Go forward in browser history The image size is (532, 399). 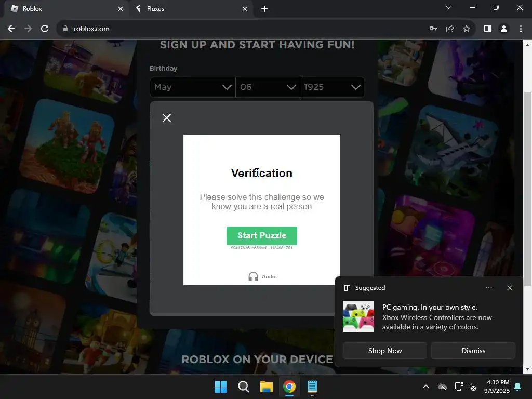28,29
